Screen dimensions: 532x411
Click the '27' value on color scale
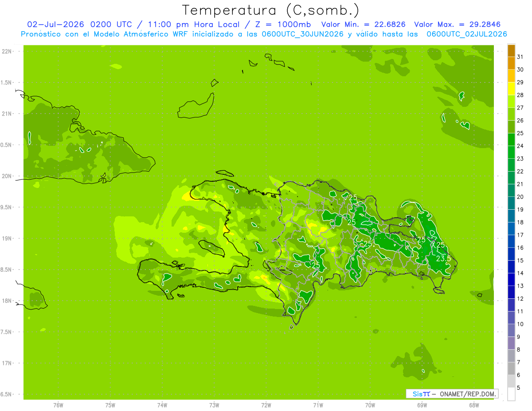pyautogui.click(x=520, y=108)
